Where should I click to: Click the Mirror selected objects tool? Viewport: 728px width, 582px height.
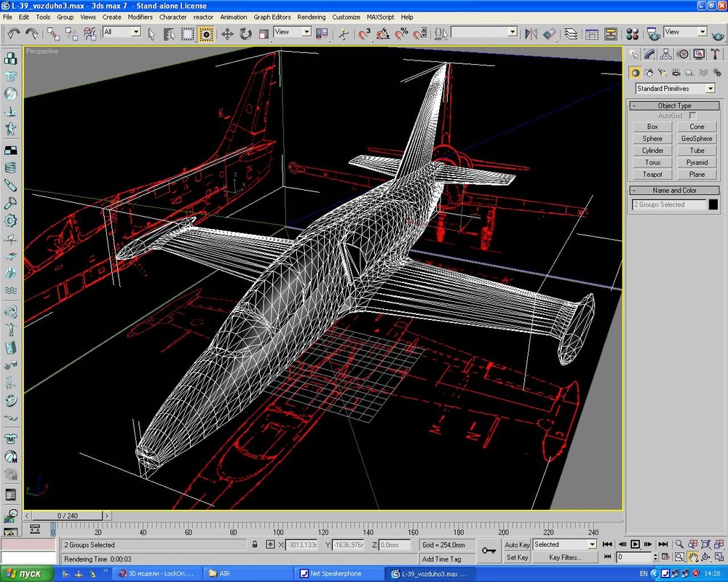pos(531,33)
